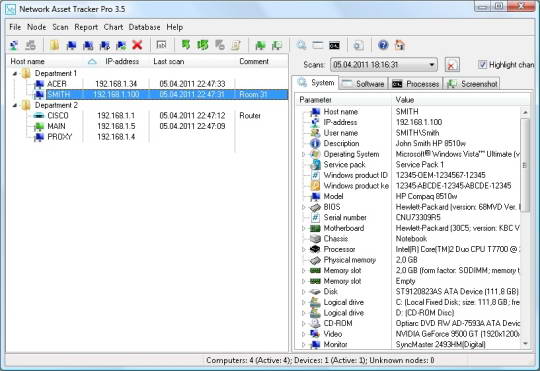Click the help question mark icon

[383, 45]
